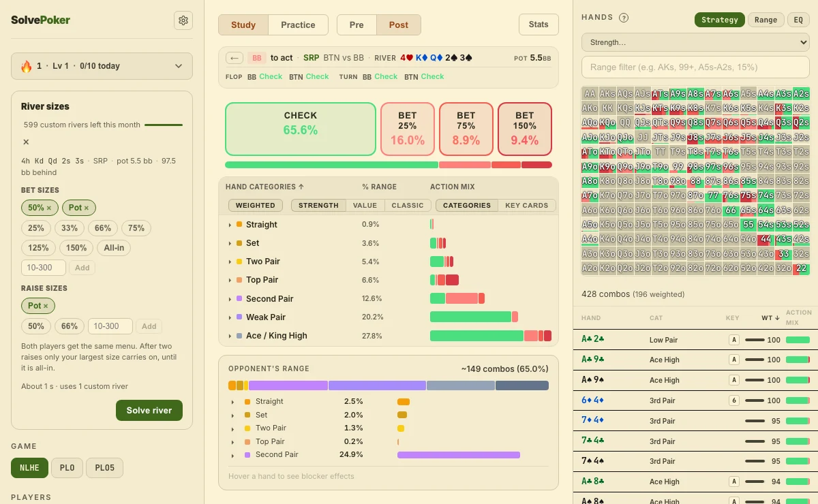Remove the 50% bet size chip

pyautogui.click(x=49, y=208)
